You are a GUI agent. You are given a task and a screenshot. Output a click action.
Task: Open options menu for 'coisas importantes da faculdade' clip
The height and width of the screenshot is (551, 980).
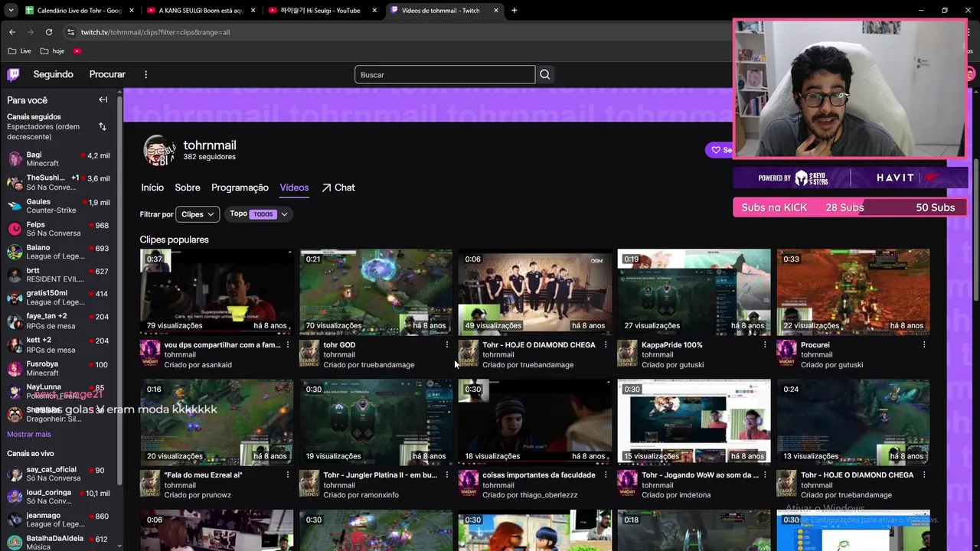coord(606,475)
